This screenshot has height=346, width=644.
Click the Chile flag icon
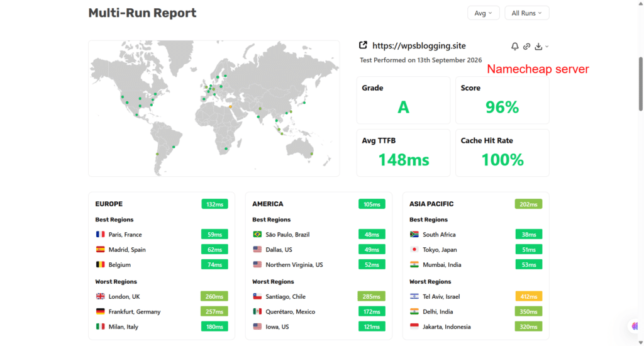click(x=257, y=296)
